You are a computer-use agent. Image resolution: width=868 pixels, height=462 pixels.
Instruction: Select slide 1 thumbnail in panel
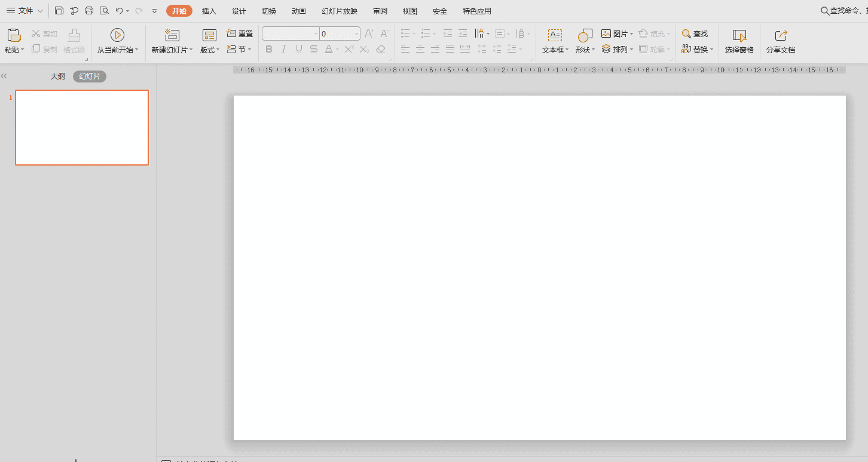(x=82, y=127)
